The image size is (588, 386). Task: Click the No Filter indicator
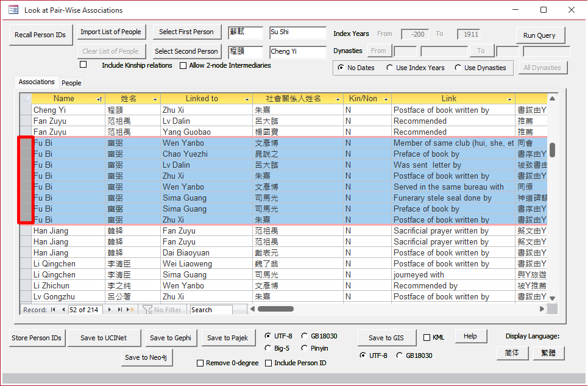click(162, 310)
